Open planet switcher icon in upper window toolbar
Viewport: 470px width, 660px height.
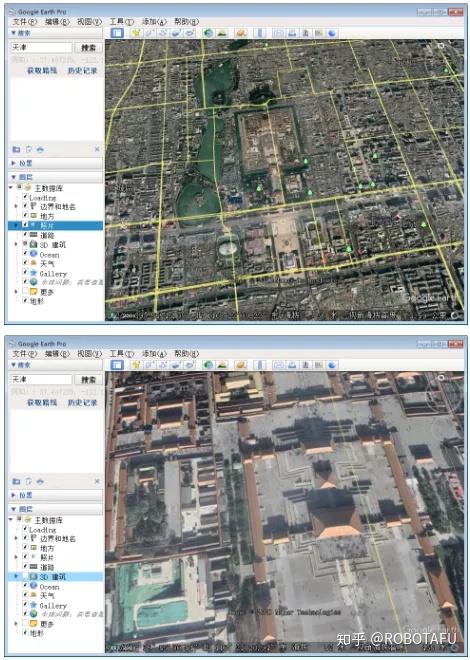(x=241, y=33)
